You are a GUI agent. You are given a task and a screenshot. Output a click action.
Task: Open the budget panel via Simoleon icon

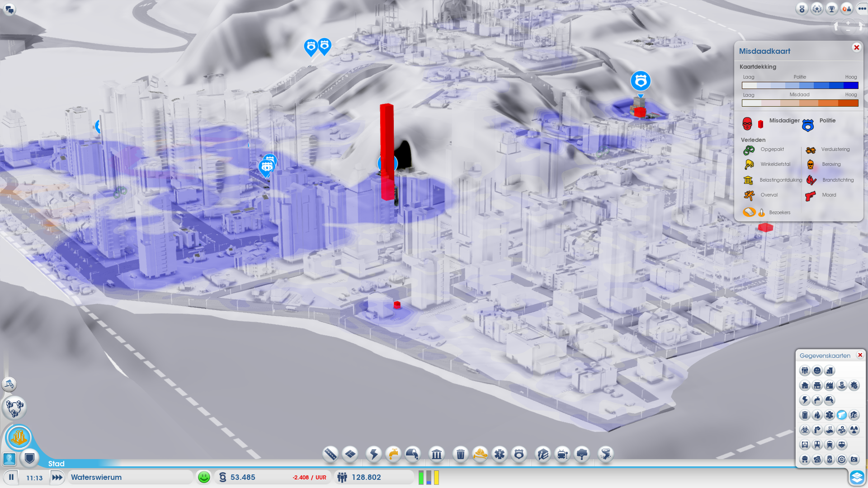222,477
